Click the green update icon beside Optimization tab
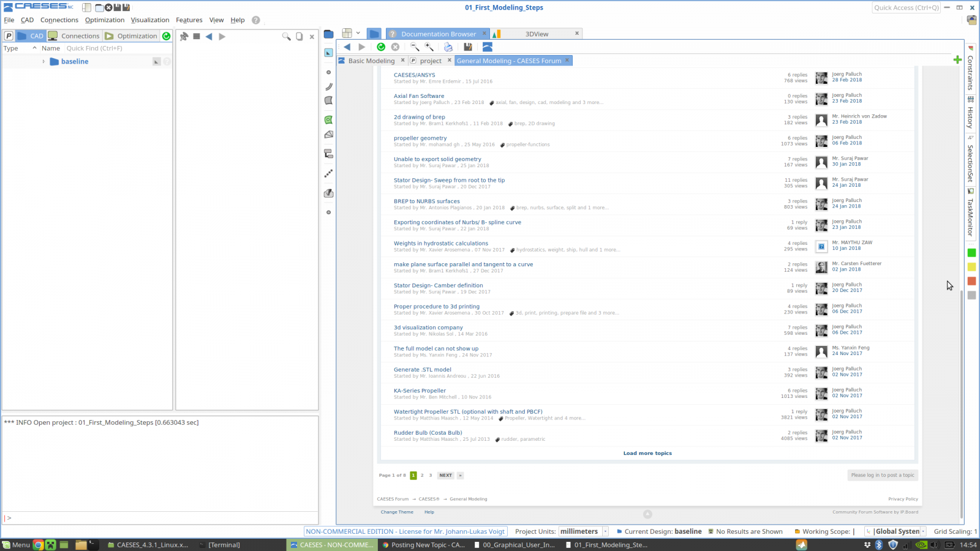 tap(167, 36)
